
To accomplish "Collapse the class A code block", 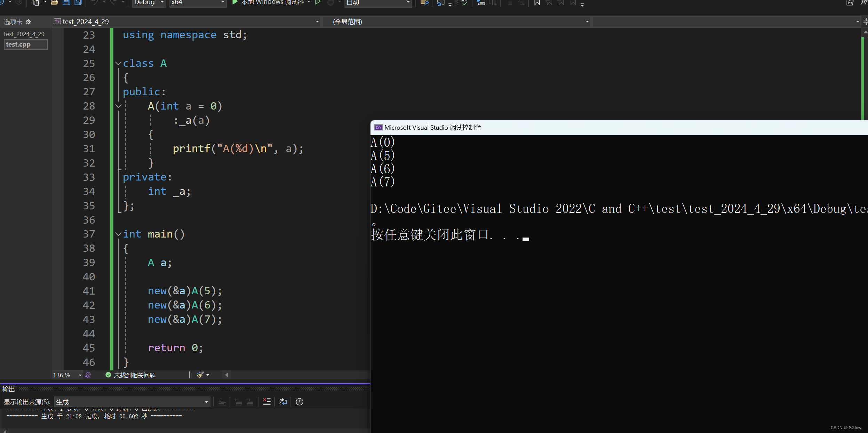I will (118, 64).
